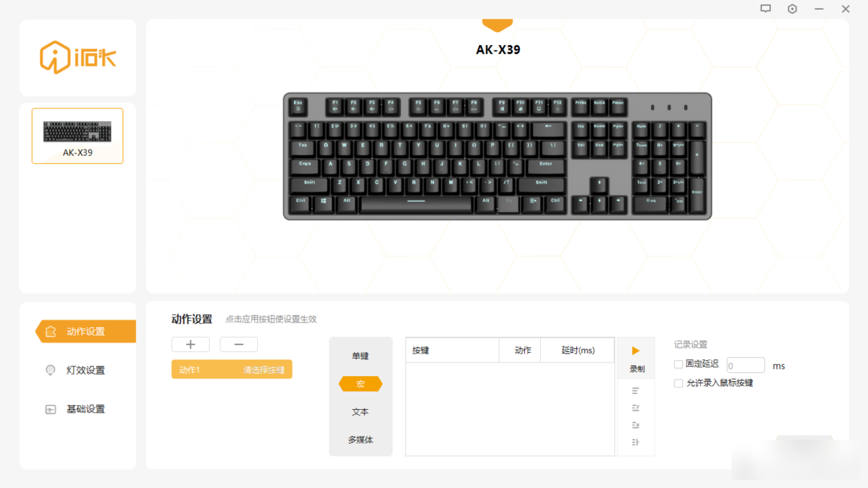The width and height of the screenshot is (868, 488).
Task: Add a new action with plus button
Action: [190, 345]
